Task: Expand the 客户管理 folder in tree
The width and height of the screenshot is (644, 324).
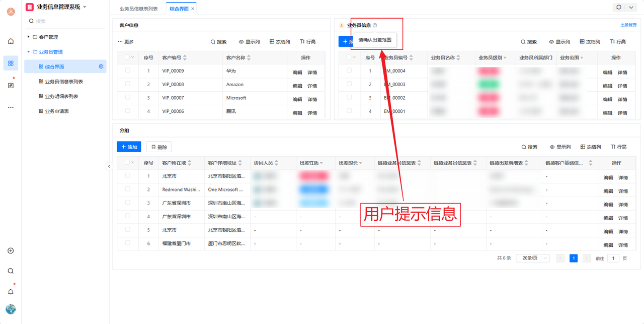Action: point(29,37)
